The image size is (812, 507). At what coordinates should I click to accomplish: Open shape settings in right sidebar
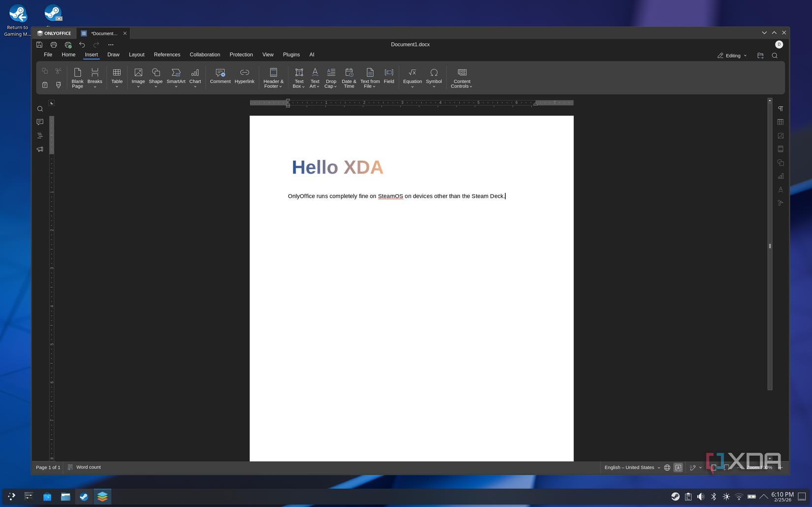click(781, 163)
